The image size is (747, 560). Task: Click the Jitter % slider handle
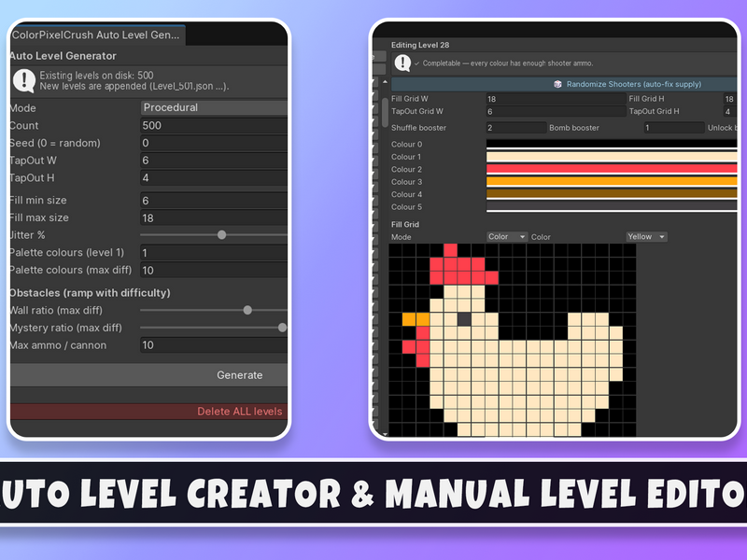tap(221, 235)
